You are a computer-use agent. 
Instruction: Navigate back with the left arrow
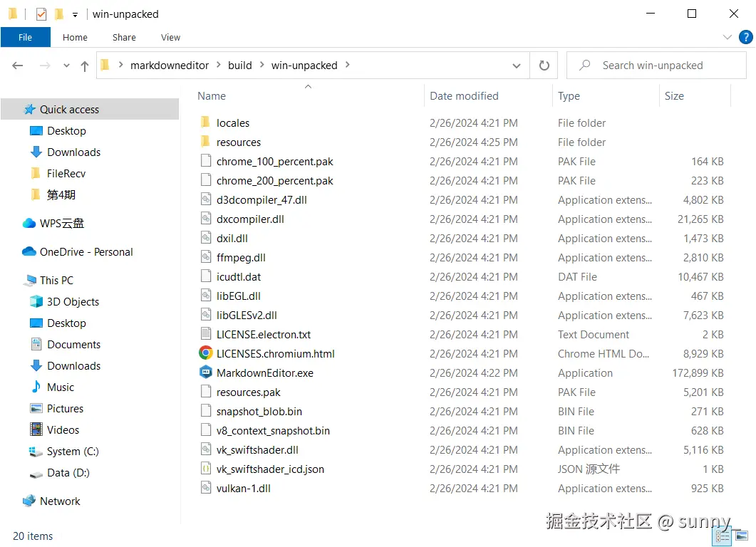18,66
